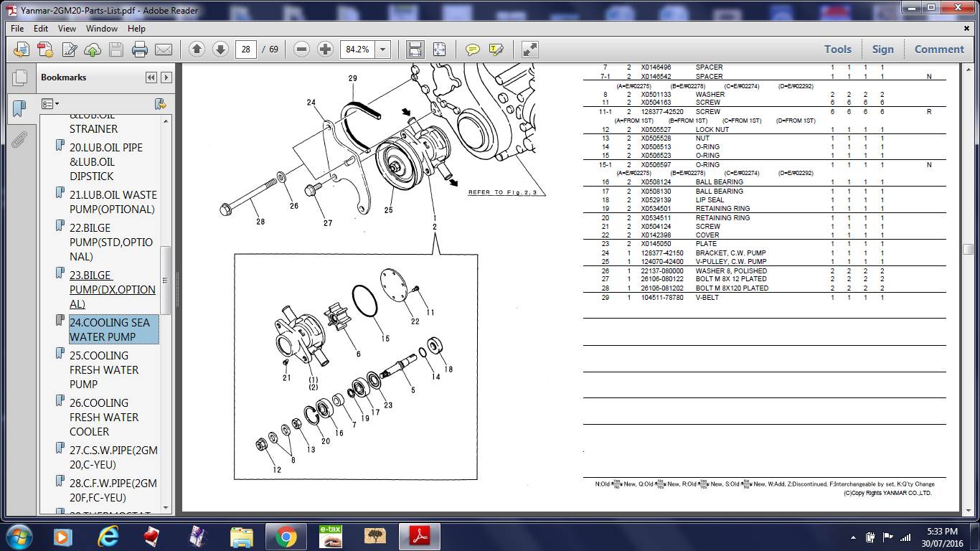980x551 pixels.
Task: Click the Print file icon
Action: point(140,50)
